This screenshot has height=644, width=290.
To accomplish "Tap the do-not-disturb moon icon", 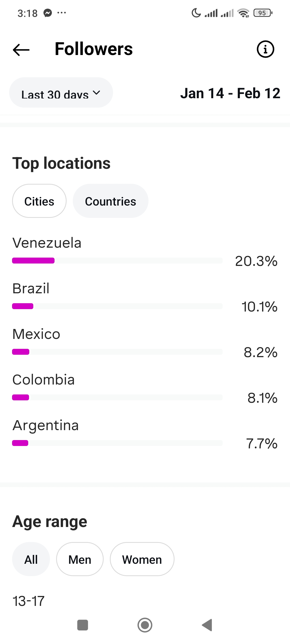I will (196, 13).
